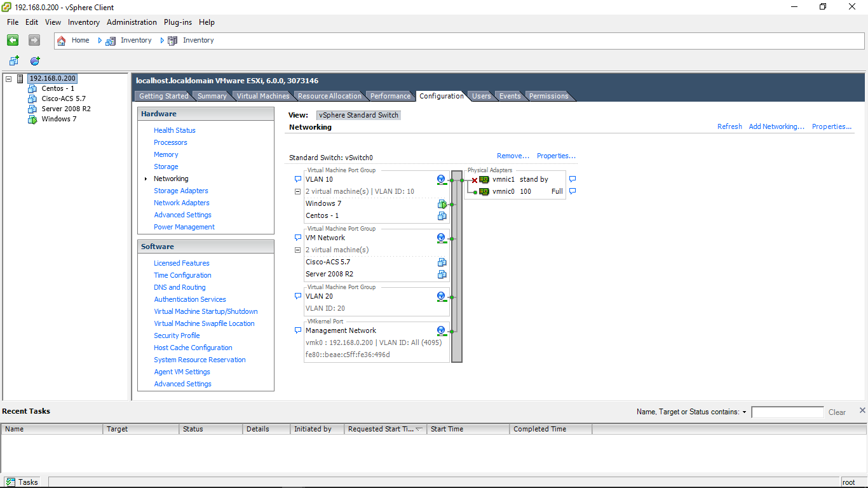Switch to the Performance tab
868x488 pixels.
[390, 96]
